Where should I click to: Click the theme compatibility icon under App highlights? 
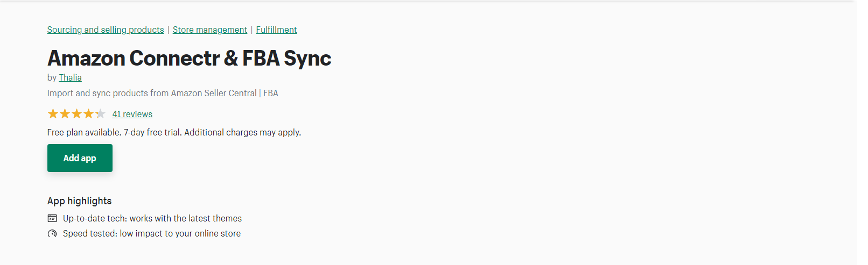[52, 218]
